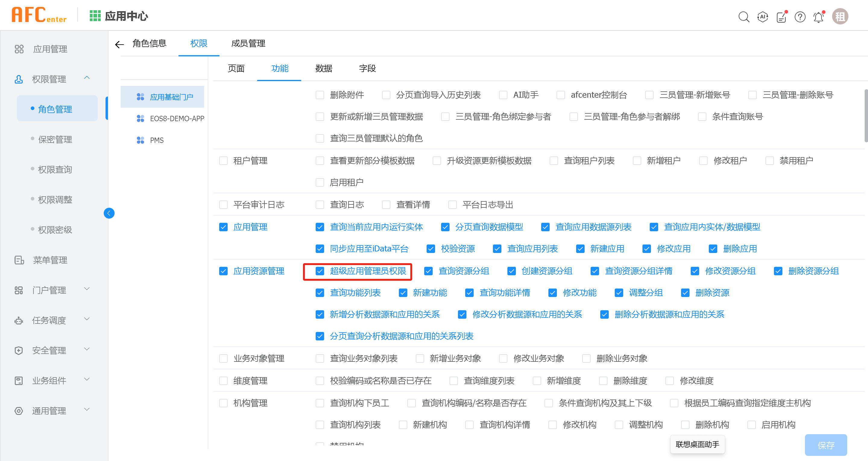The image size is (868, 461).
Task: Open the help question mark icon
Action: [800, 17]
